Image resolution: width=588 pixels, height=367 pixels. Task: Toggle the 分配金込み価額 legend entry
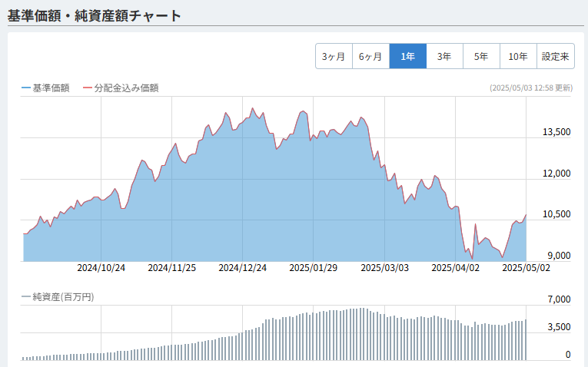(121, 88)
